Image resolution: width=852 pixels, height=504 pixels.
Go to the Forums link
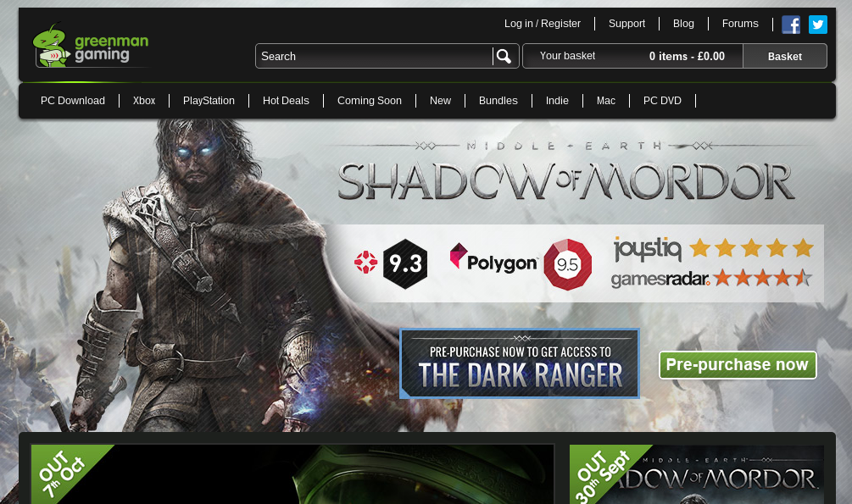(739, 24)
